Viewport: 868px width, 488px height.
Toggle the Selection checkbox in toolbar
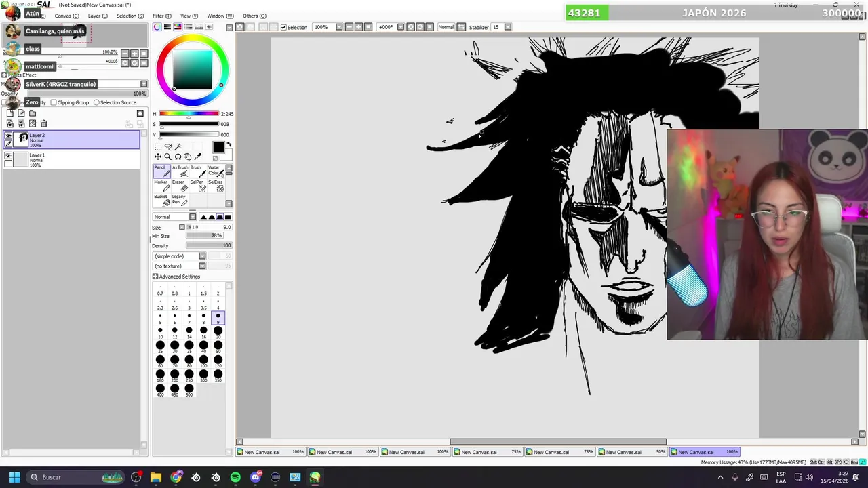(284, 27)
